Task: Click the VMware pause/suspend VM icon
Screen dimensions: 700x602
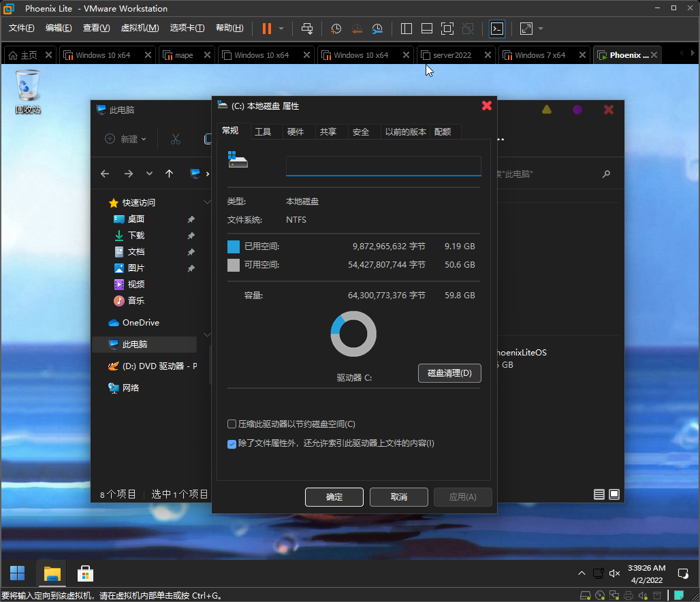Action: tap(266, 29)
